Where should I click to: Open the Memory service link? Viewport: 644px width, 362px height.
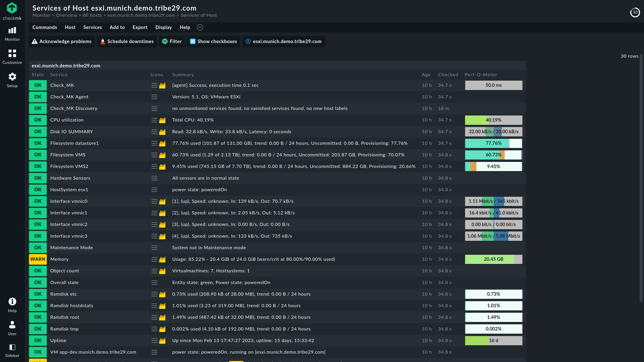59,259
